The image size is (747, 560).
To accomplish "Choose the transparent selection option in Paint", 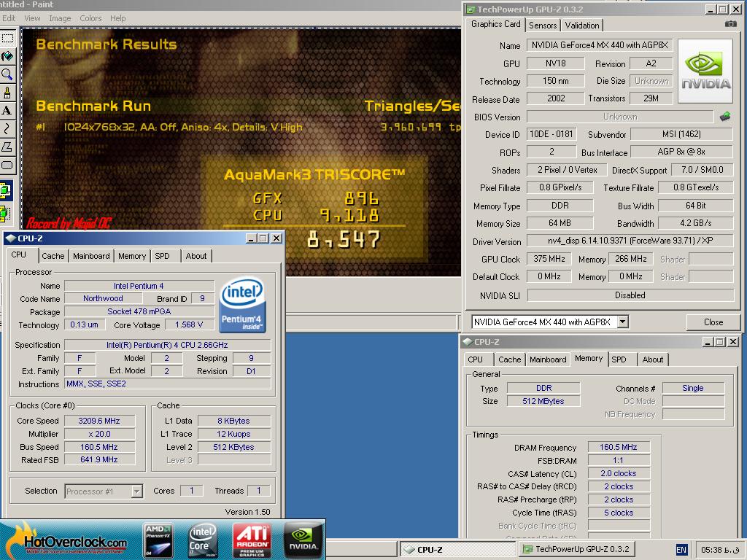I will click(5, 212).
